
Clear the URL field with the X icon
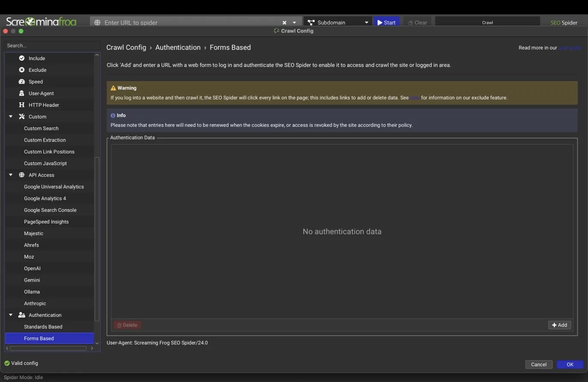pyautogui.click(x=284, y=22)
